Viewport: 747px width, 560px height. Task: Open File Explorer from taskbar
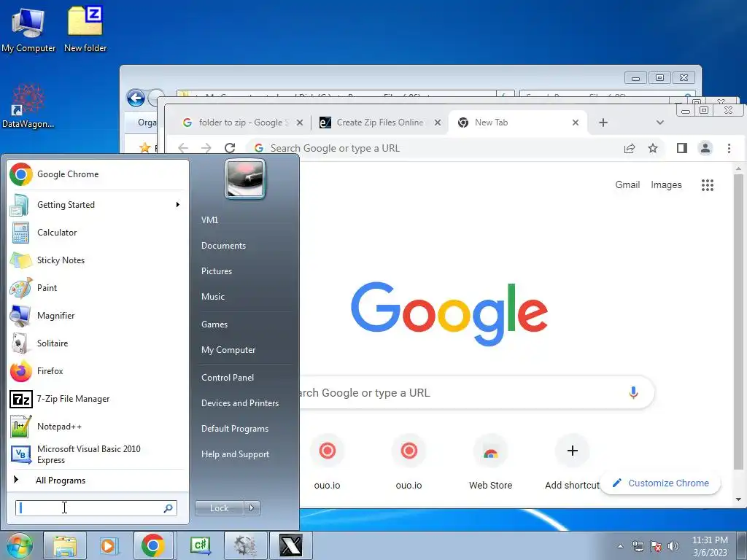click(65, 545)
